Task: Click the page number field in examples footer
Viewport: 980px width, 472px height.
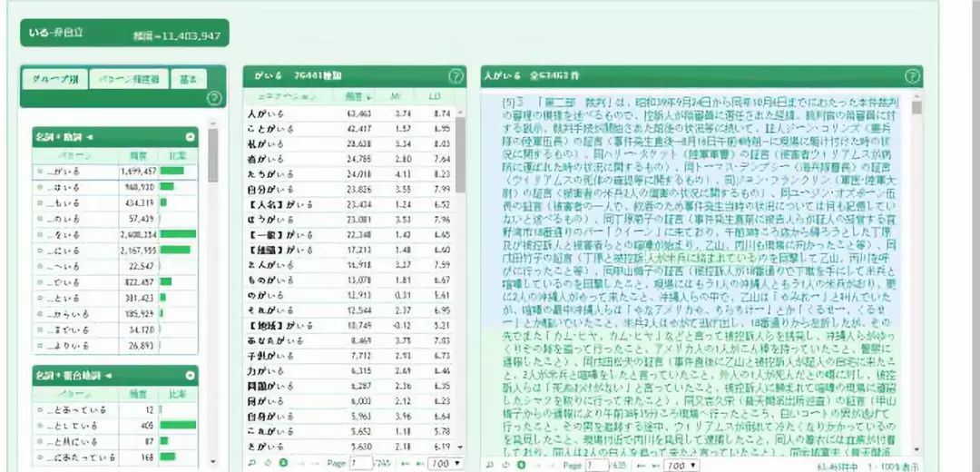Action: coord(597,465)
